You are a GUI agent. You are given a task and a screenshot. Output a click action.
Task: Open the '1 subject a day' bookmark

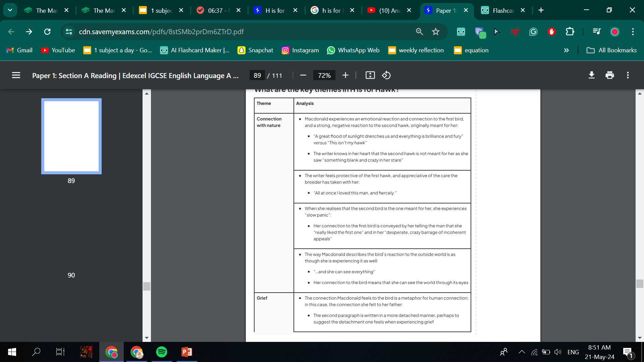[118, 50]
